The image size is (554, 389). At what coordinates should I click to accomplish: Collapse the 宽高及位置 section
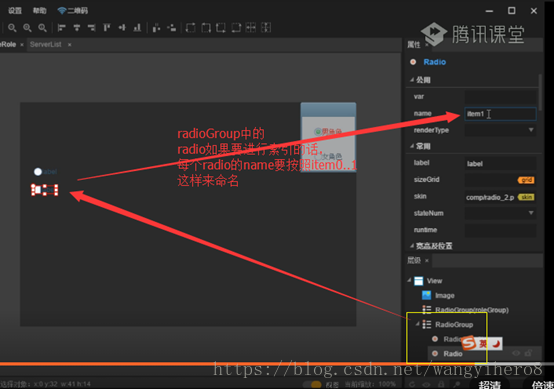[x=412, y=245]
